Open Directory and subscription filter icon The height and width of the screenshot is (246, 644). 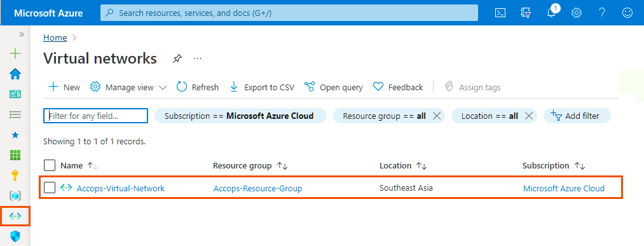(526, 13)
